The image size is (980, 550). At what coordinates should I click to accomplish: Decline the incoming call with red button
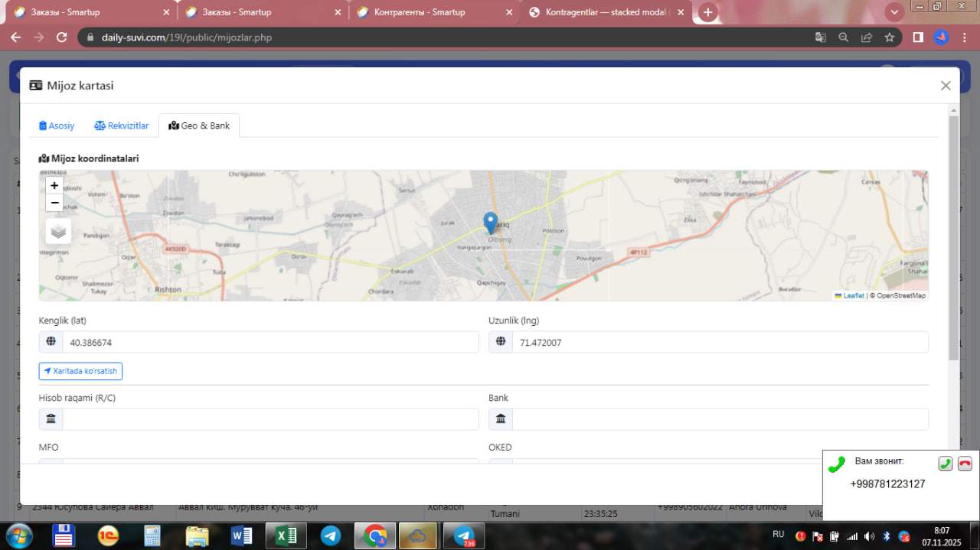click(965, 464)
